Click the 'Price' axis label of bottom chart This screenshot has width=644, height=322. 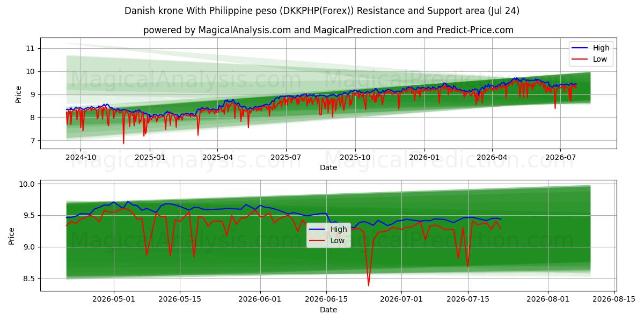click(12, 236)
